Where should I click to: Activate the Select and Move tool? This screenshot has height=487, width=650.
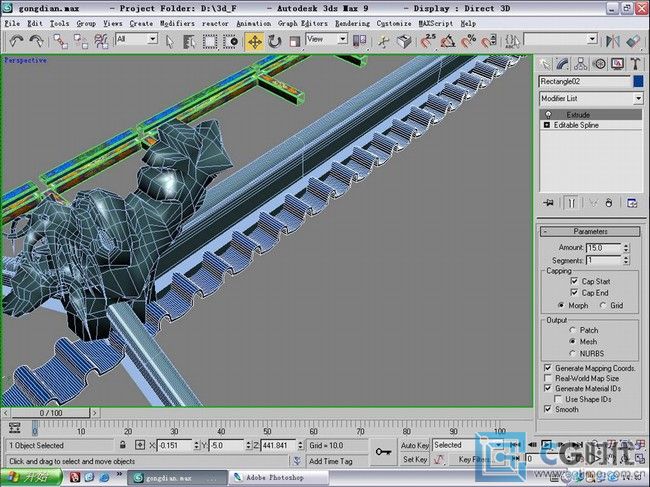(255, 42)
